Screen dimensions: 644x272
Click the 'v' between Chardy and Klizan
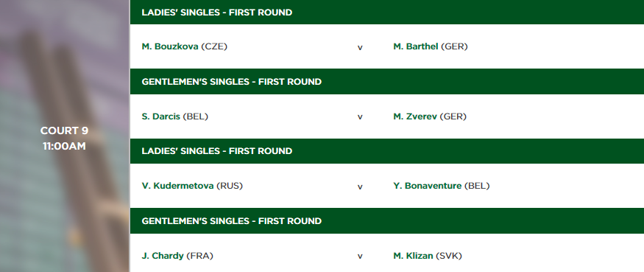point(360,257)
